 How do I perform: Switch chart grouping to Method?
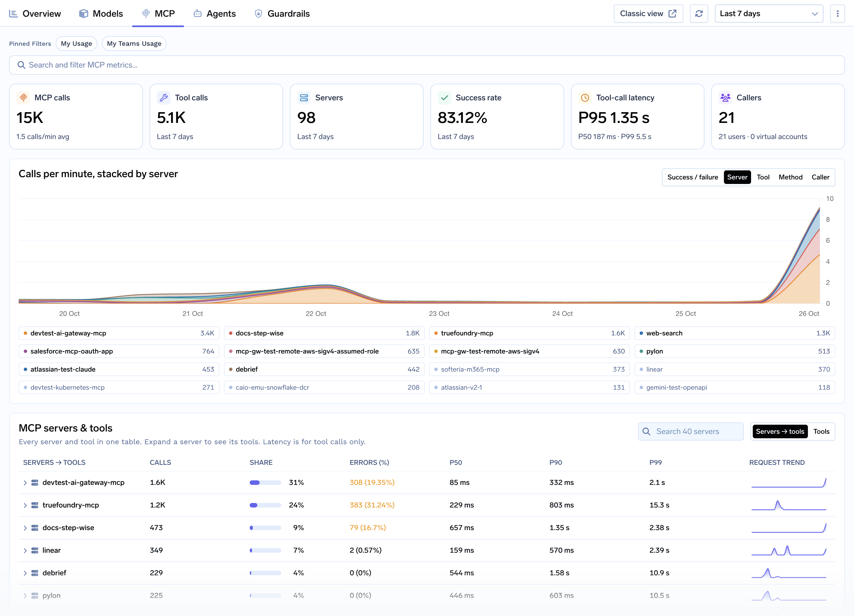coord(790,177)
